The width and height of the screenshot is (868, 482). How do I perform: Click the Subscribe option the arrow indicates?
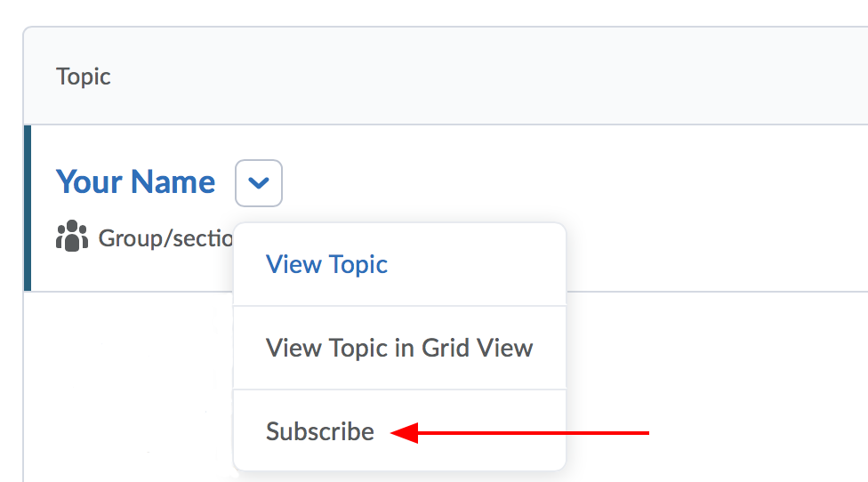pos(320,431)
